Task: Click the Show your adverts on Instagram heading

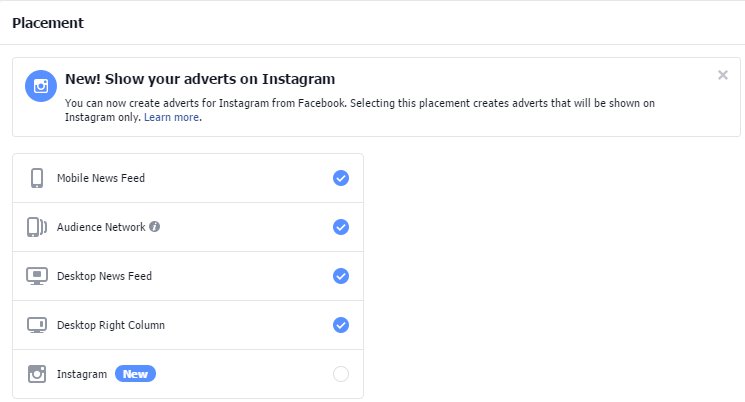Action: (199, 78)
